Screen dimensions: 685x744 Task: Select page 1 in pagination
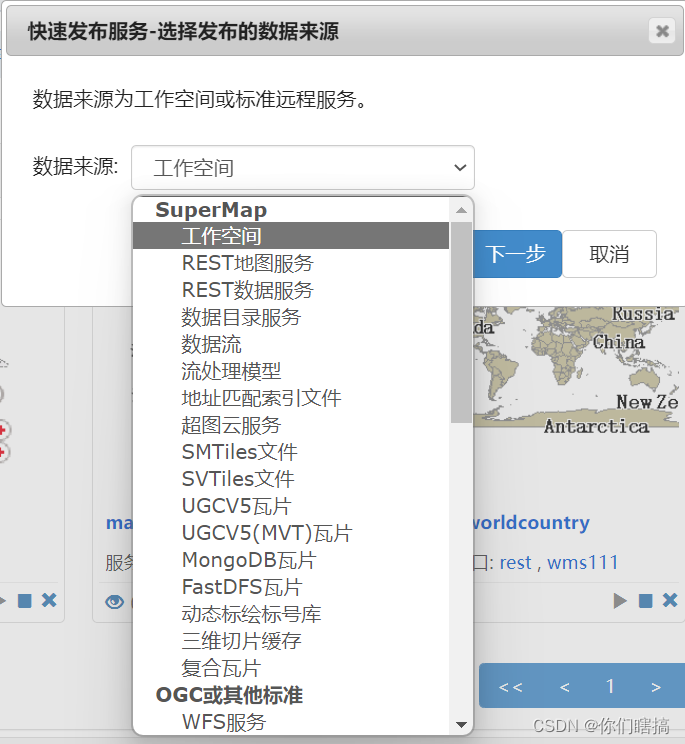(x=610, y=686)
